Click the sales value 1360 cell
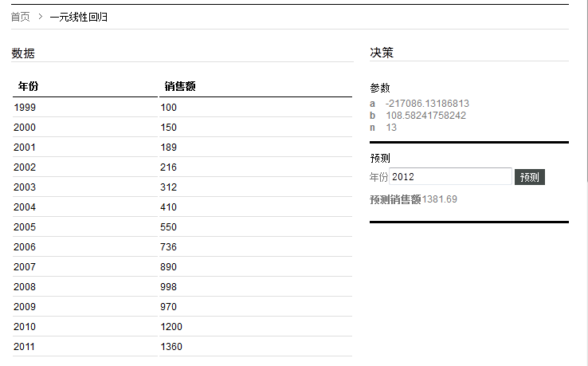The height and width of the screenshot is (366, 588). pyautogui.click(x=171, y=347)
